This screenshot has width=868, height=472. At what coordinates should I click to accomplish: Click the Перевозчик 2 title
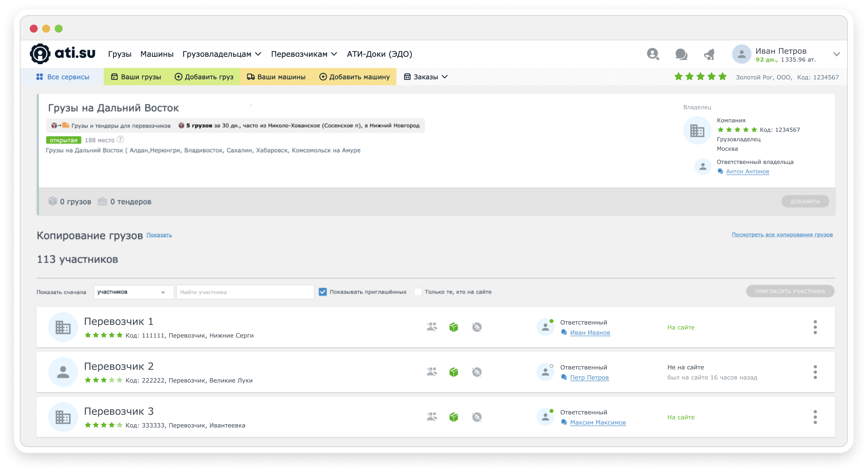click(119, 366)
